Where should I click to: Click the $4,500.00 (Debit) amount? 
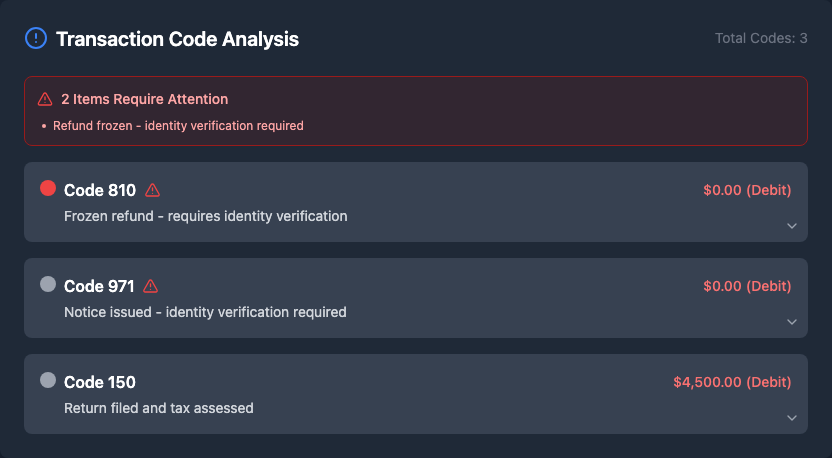tap(732, 382)
